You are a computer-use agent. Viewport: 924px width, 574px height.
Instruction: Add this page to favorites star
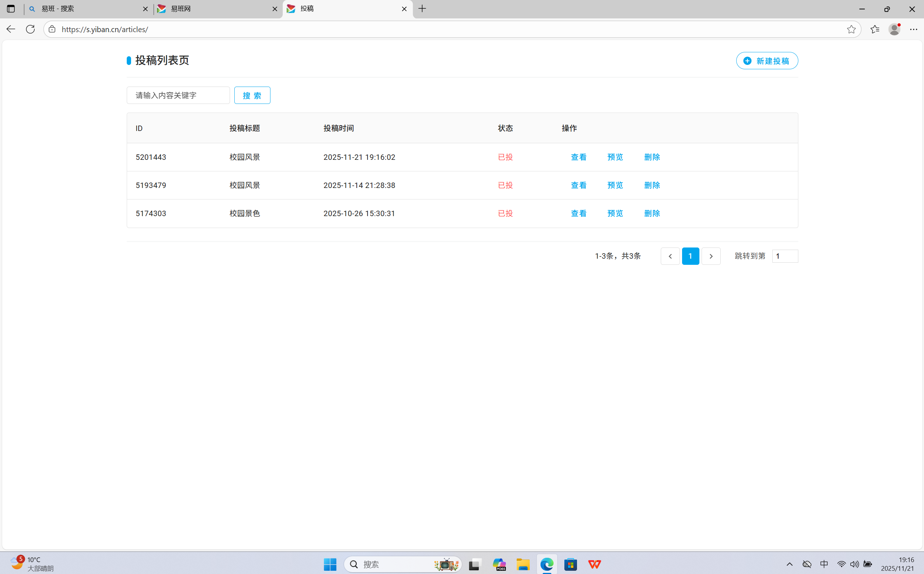(851, 29)
